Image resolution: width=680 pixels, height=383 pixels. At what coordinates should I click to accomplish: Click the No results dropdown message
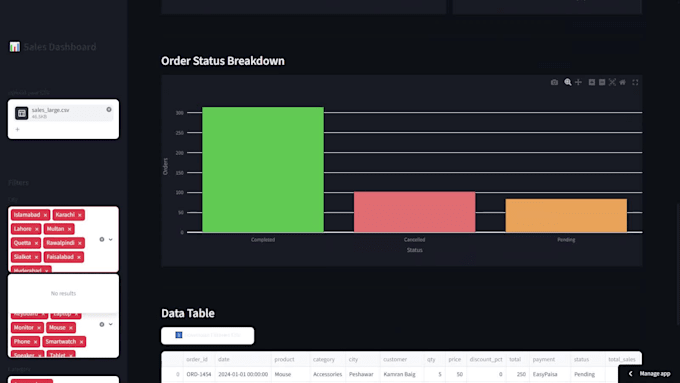point(63,294)
